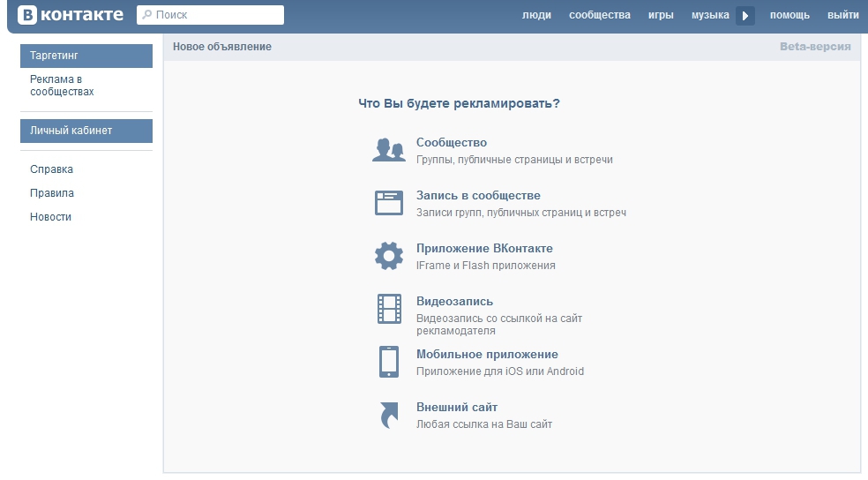This screenshot has height=480, width=868.
Task: Open the Новости sidebar link
Action: 50,217
